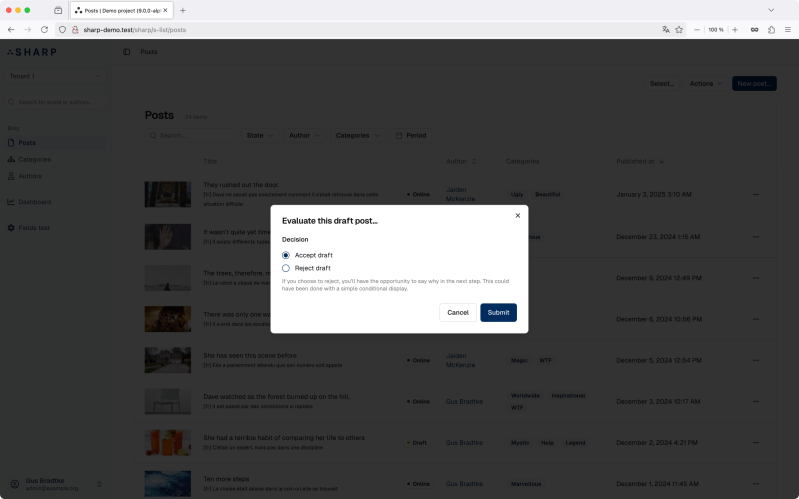Click the SHARP logo

(x=32, y=52)
